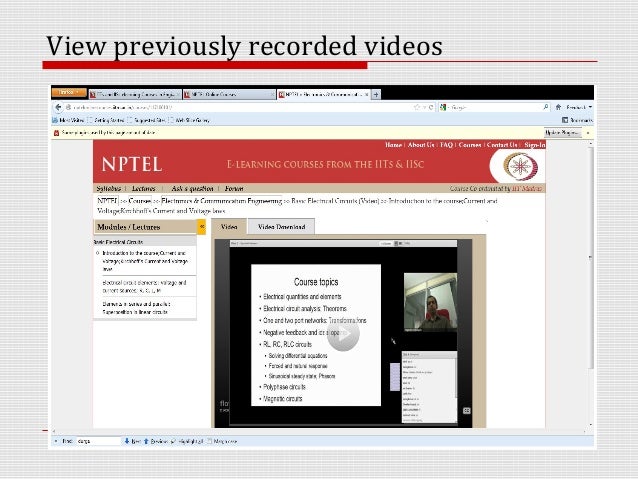Open Most Visited bookmarks folder
Viewport: 638px width, 479px height.
click(68, 120)
